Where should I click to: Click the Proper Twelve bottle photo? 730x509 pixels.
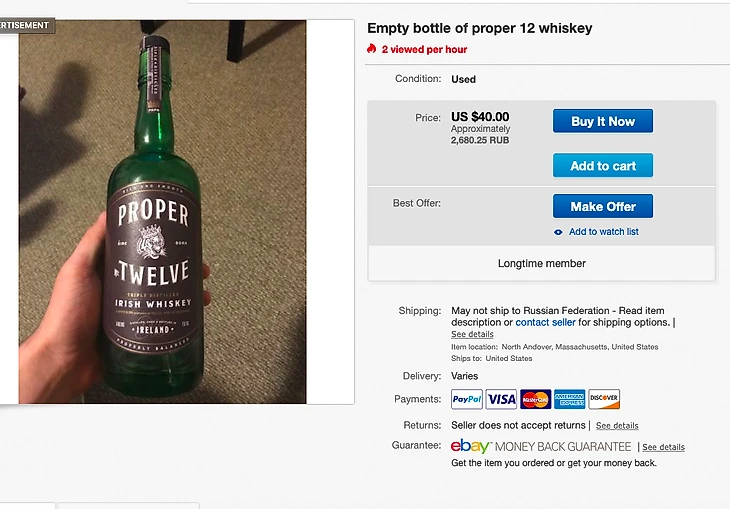point(162,212)
